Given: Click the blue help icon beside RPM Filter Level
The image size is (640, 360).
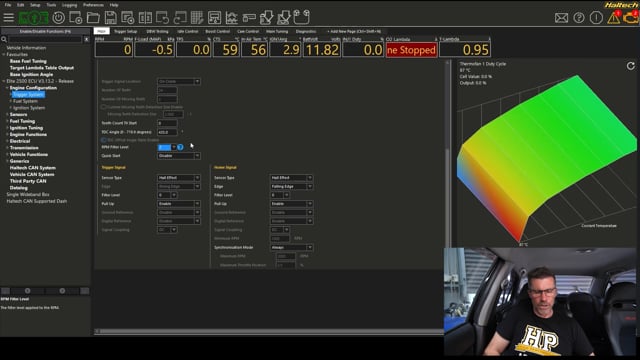Looking at the screenshot, I should pos(180,147).
